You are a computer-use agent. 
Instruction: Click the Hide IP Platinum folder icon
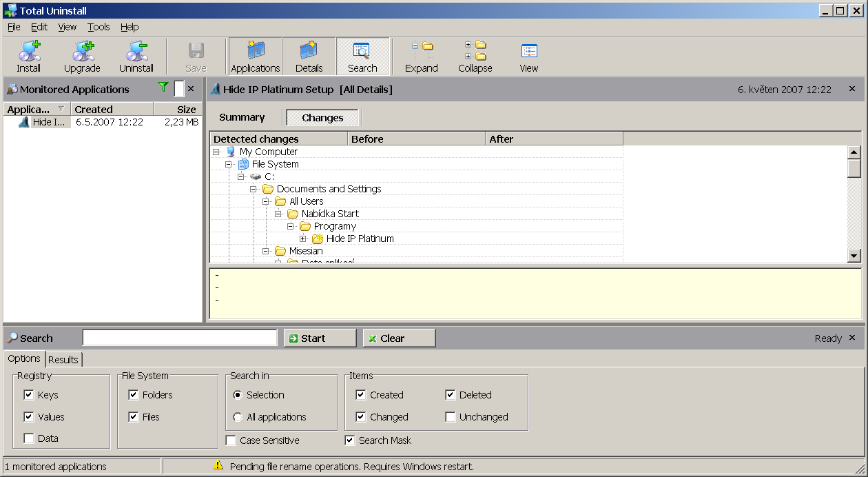318,238
